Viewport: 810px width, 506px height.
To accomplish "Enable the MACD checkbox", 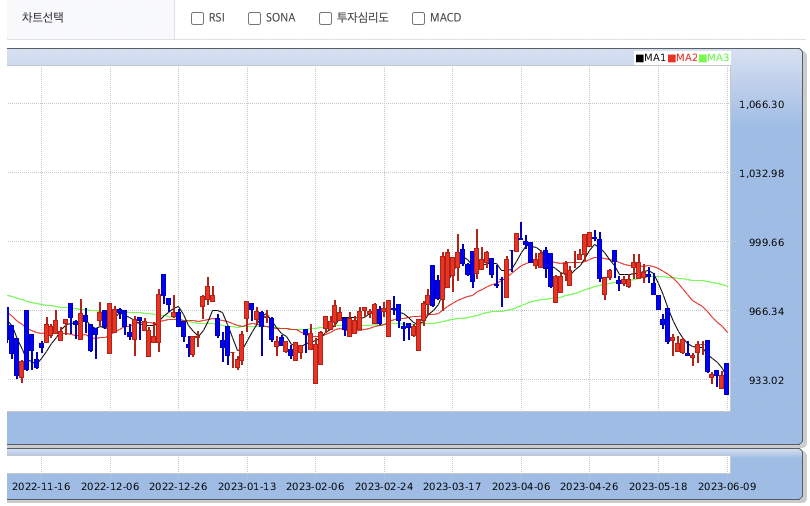I will click(x=418, y=19).
